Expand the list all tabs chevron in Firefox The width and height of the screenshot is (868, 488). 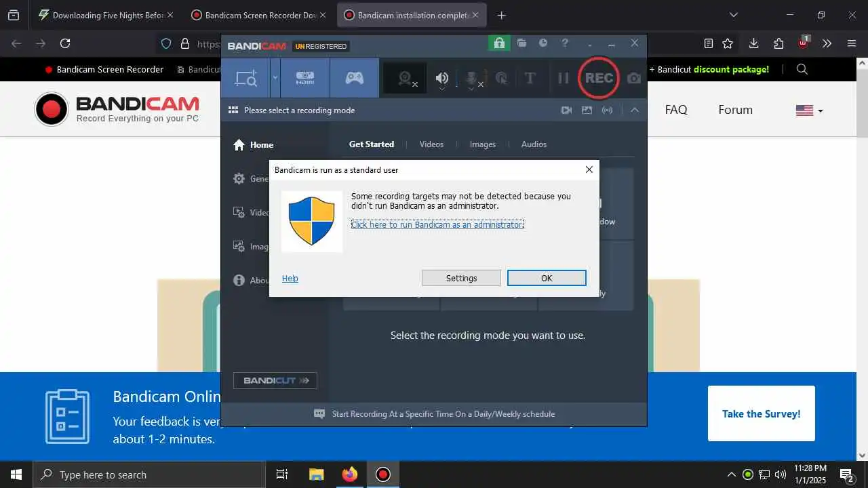[x=733, y=15]
